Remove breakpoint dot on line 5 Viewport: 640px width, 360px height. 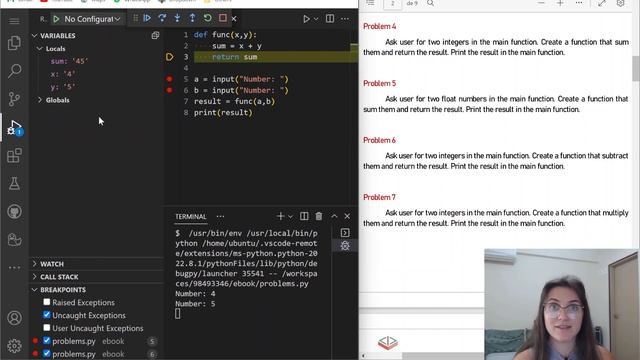pyautogui.click(x=169, y=79)
